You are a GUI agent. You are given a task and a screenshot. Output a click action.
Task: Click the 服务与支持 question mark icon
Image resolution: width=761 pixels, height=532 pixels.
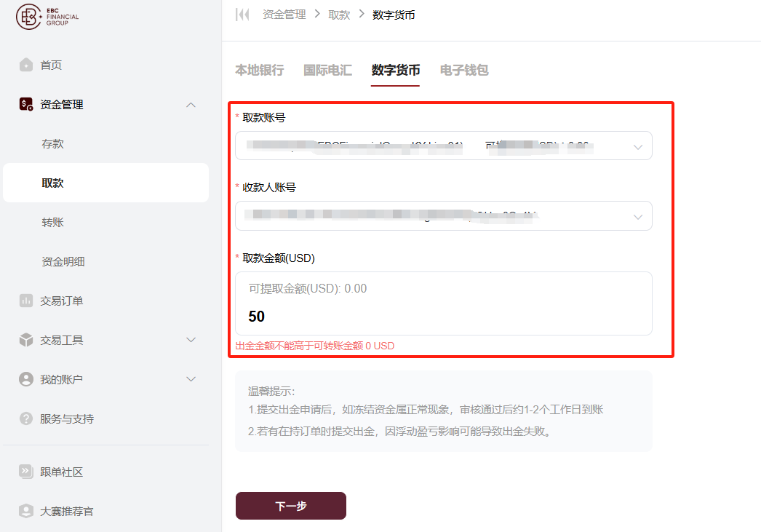(x=26, y=418)
